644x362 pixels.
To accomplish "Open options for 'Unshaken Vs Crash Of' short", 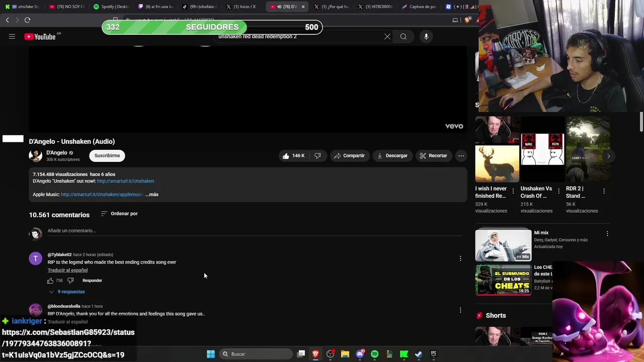I will coord(558,191).
